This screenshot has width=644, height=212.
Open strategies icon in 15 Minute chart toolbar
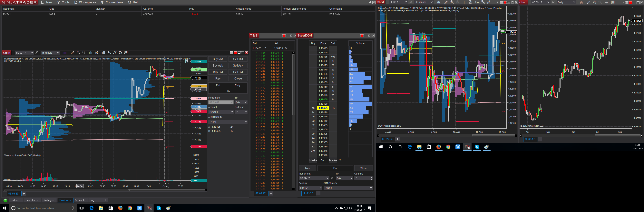(115, 53)
